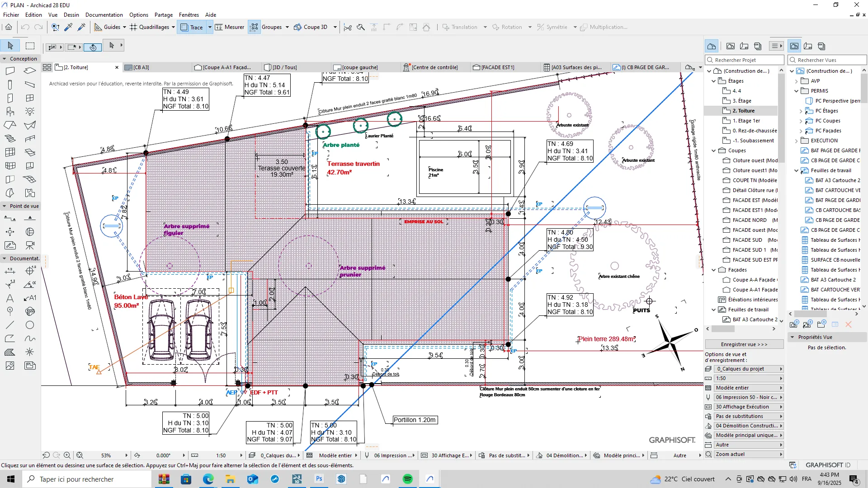This screenshot has width=868, height=488.
Task: Collapse the PERMIS folder
Action: 797,91
